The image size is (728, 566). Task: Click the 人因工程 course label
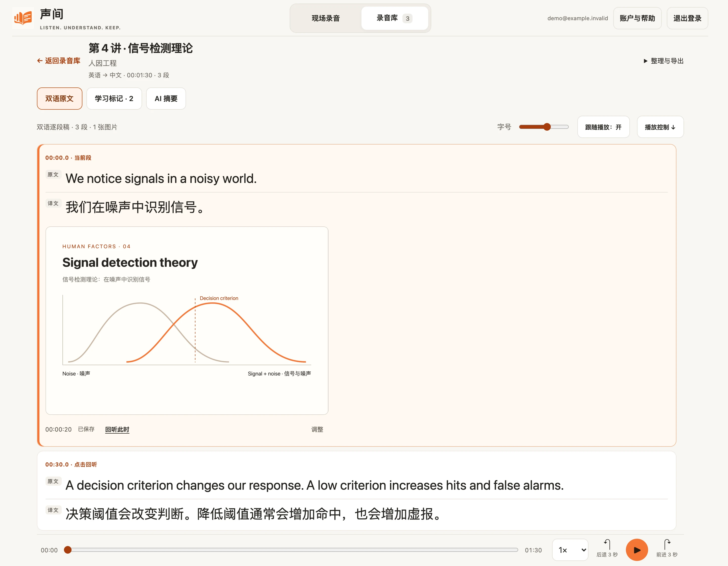(x=103, y=63)
